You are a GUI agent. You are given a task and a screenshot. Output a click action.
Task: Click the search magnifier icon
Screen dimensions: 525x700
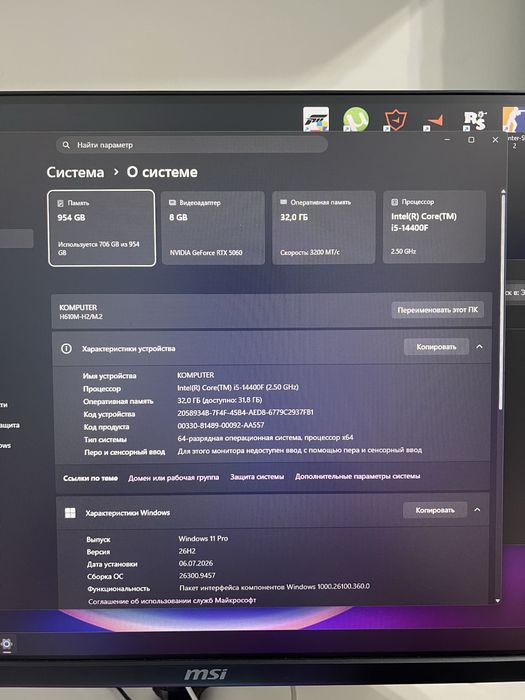pos(66,145)
